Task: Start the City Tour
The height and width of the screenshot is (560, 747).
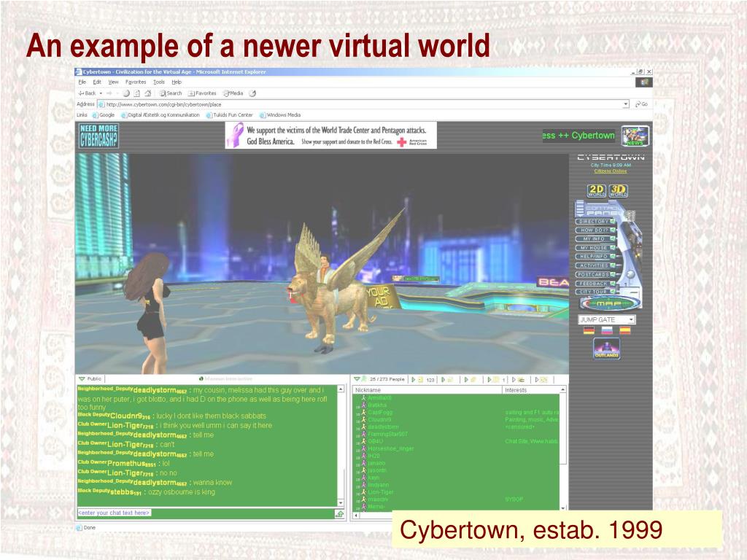Action: (x=595, y=292)
